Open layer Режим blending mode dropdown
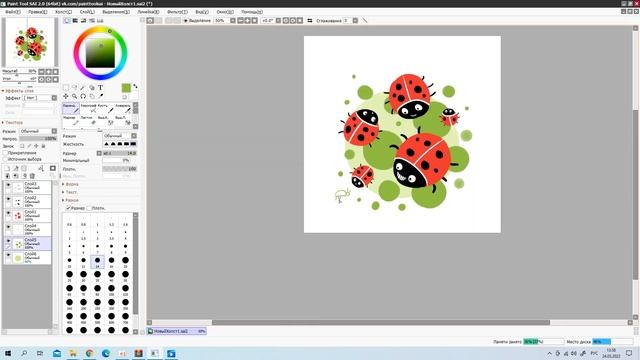 click(38, 131)
